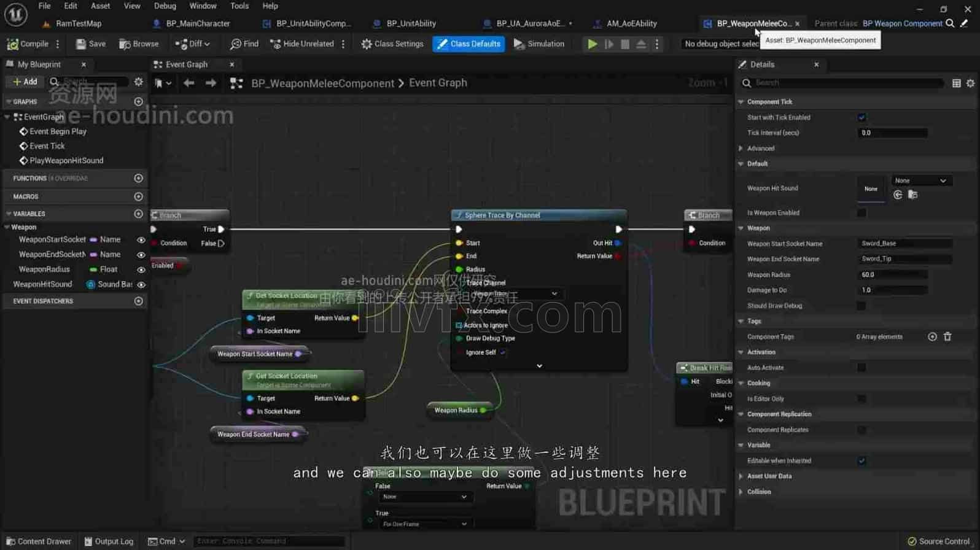This screenshot has height=550, width=980.
Task: Navigate forward in graph history
Action: click(x=211, y=83)
